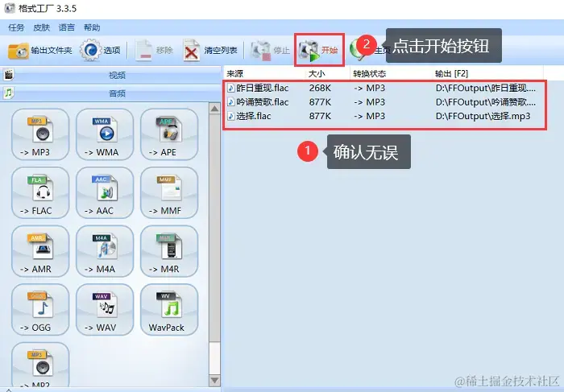Choose the -> MMF audio format
Screen dimensions: 564x392
[169, 192]
